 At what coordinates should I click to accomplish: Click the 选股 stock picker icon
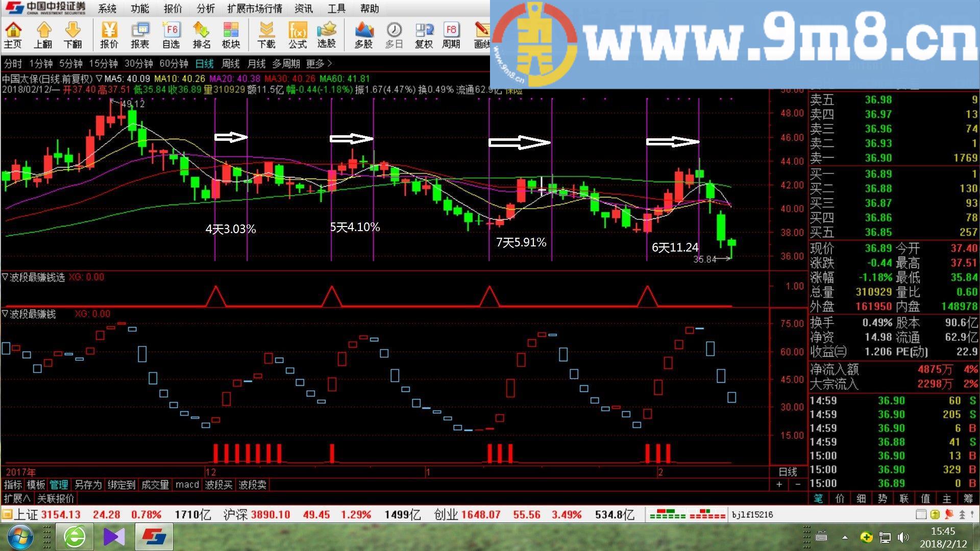(327, 35)
